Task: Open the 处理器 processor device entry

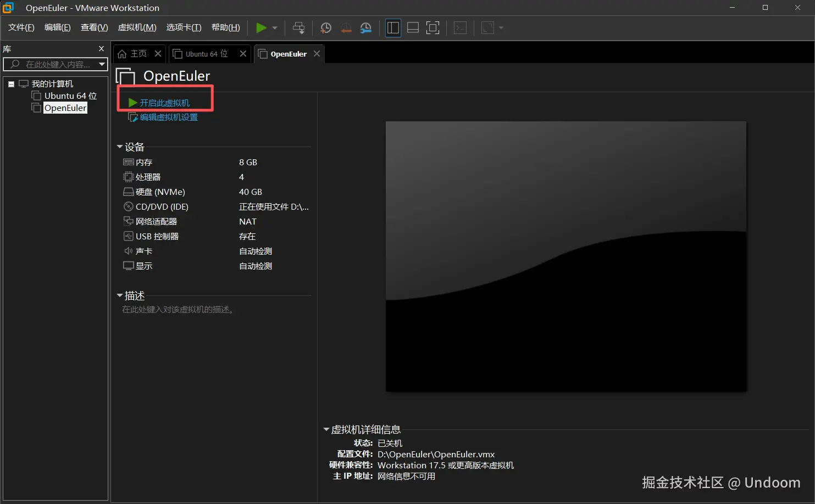Action: (142, 177)
